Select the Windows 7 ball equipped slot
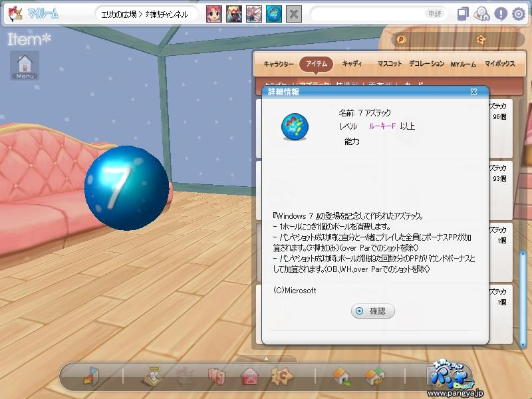This screenshot has height=399, width=532. 274,14
